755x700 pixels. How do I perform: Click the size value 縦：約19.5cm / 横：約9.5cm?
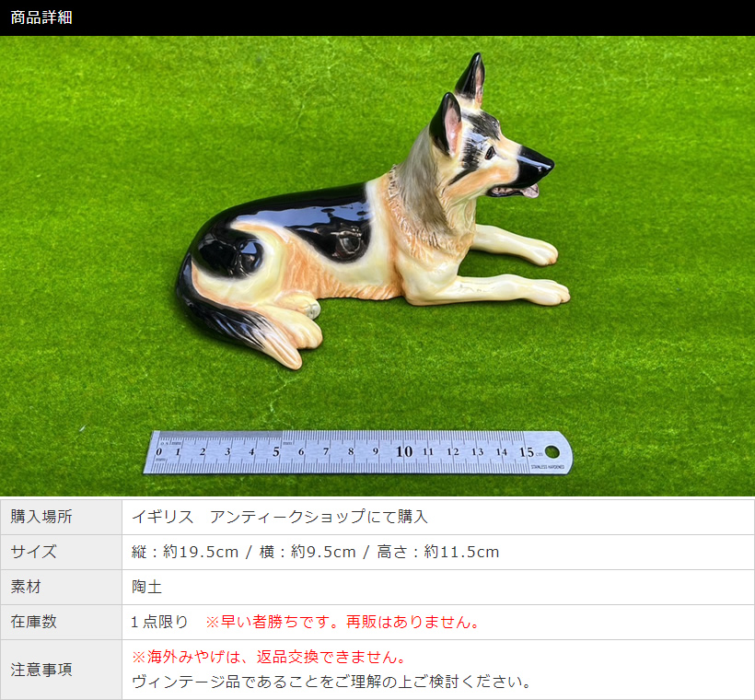pos(244,552)
